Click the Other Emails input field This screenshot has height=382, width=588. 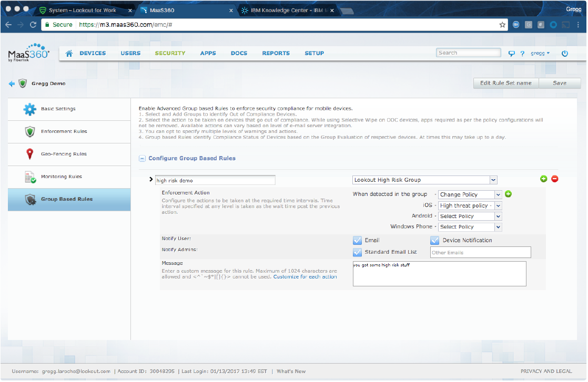pyautogui.click(x=480, y=252)
